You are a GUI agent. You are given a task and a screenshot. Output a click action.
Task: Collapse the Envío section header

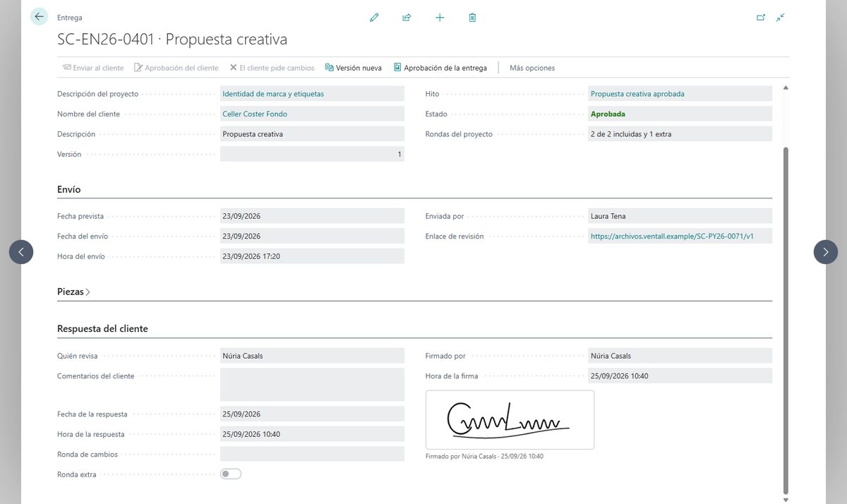coord(69,189)
